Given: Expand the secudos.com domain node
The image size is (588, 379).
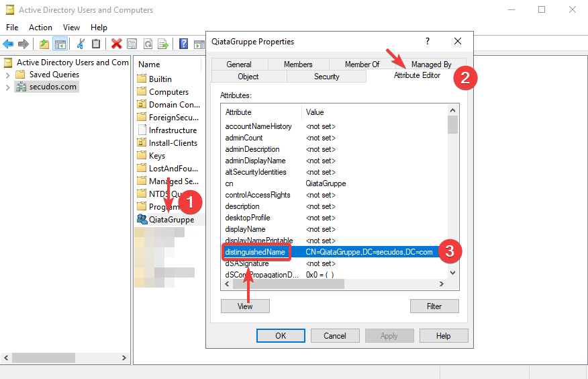Looking at the screenshot, I should coord(7,87).
